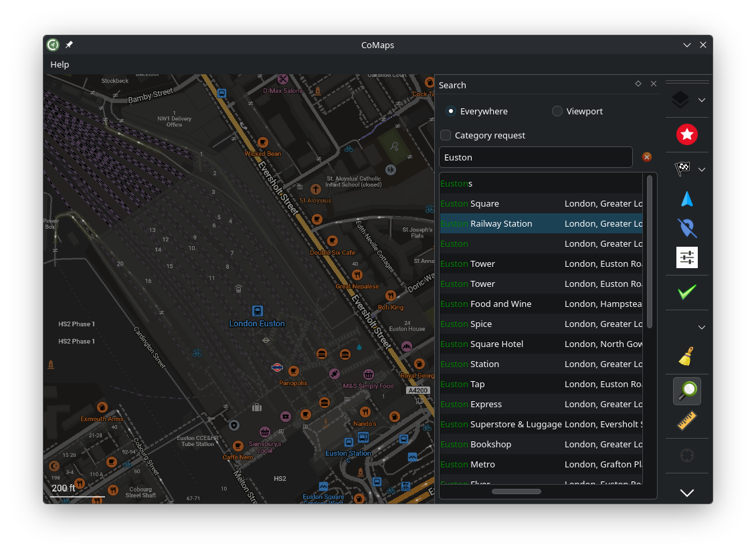Enable the Category request checkbox
The width and height of the screenshot is (756, 555).
[x=446, y=135]
